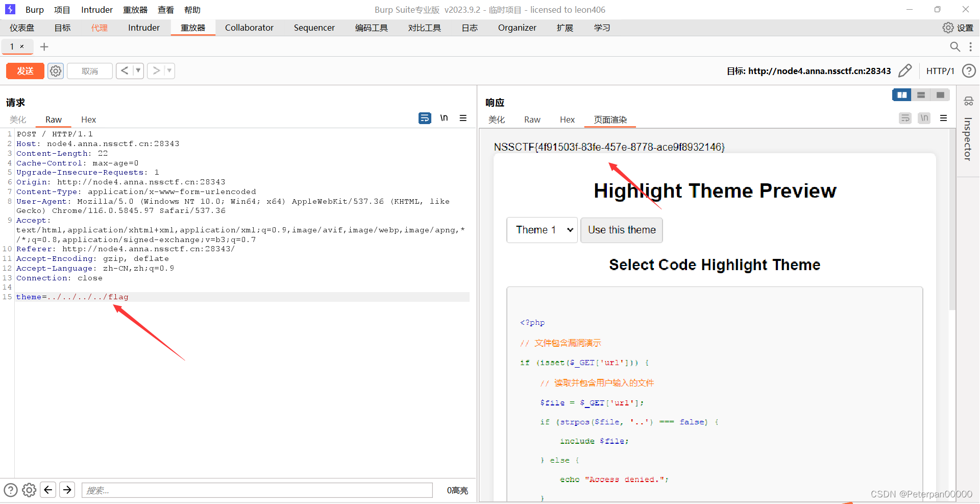
Task: Open Repeater request settings gear
Action: [56, 71]
